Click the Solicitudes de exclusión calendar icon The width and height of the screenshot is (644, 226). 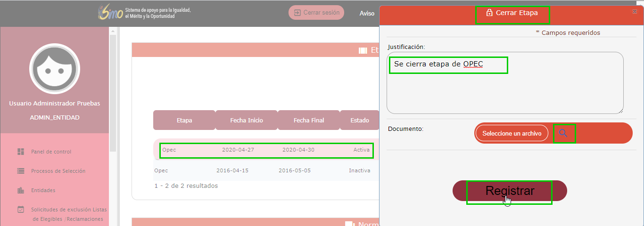pyautogui.click(x=21, y=210)
